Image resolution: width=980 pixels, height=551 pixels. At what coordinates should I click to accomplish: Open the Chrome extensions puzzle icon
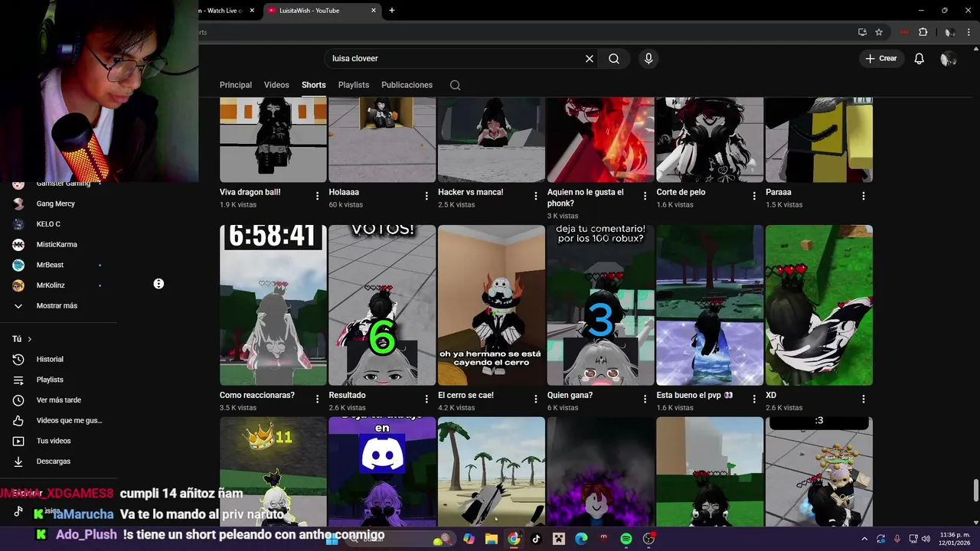923,32
